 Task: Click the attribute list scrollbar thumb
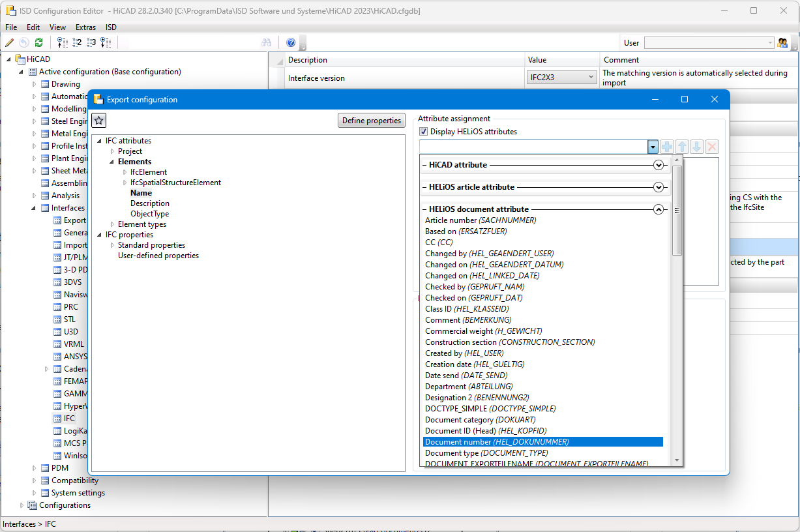coord(677,211)
